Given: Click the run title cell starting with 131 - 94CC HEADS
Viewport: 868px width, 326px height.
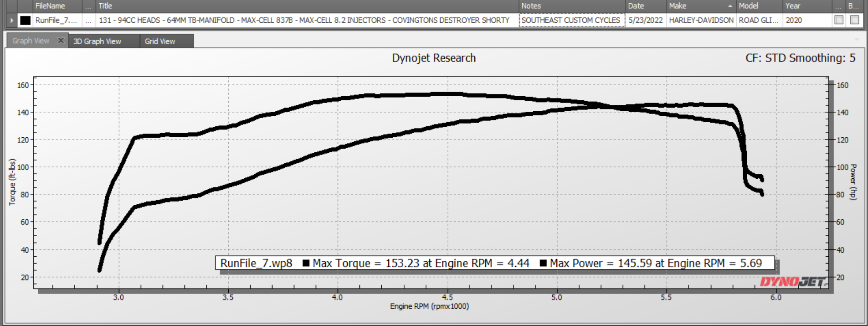Looking at the screenshot, I should tap(307, 20).
